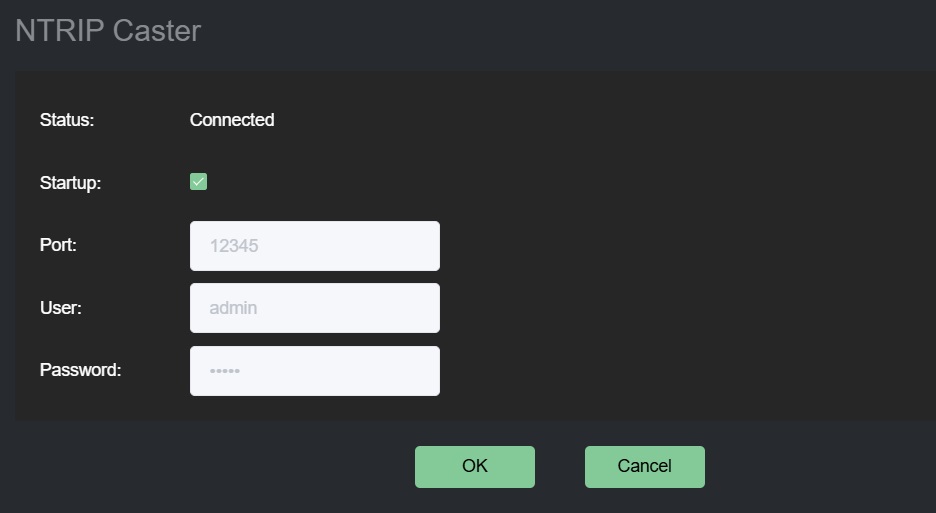Focus the User text field
This screenshot has width=936, height=513.
314,308
